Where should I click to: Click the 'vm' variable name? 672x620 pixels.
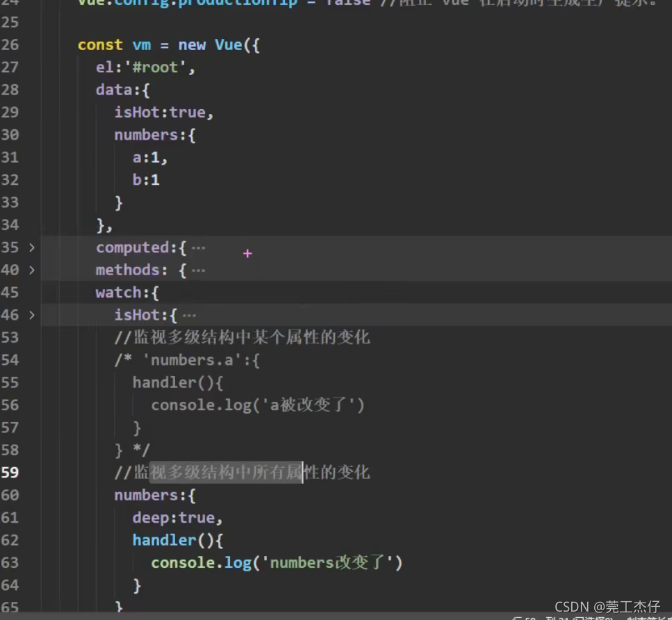(x=142, y=45)
